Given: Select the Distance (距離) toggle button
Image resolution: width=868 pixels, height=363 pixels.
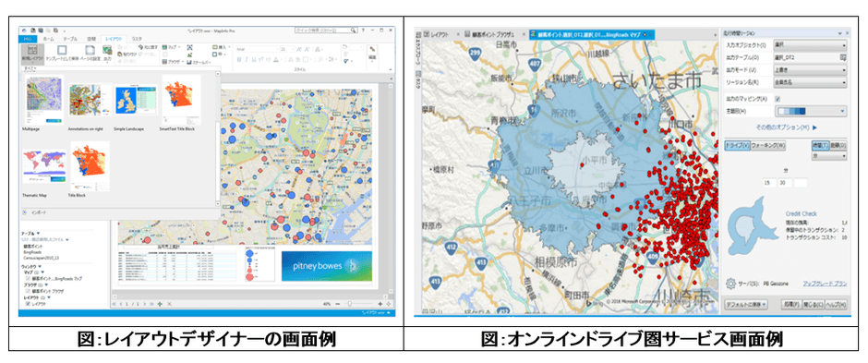Looking at the screenshot, I should (838, 145).
